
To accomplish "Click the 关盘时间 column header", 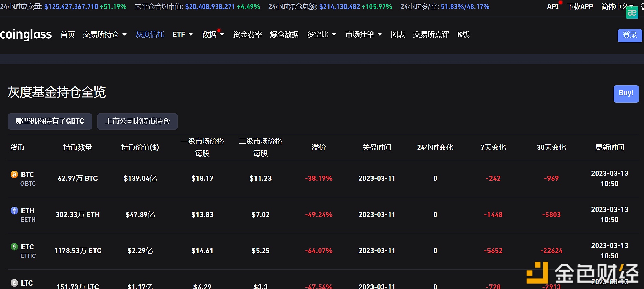I will coord(377,147).
